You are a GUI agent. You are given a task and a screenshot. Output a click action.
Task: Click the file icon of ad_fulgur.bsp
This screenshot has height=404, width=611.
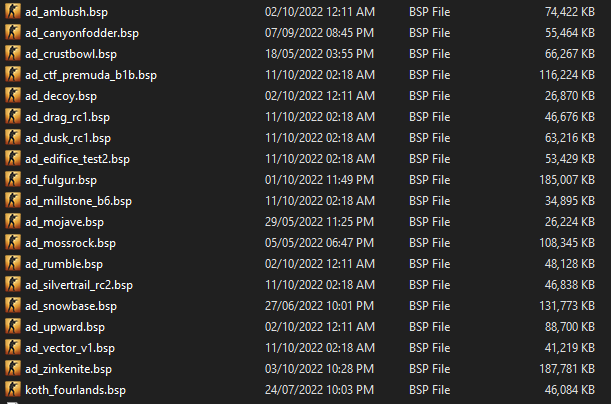click(12, 180)
